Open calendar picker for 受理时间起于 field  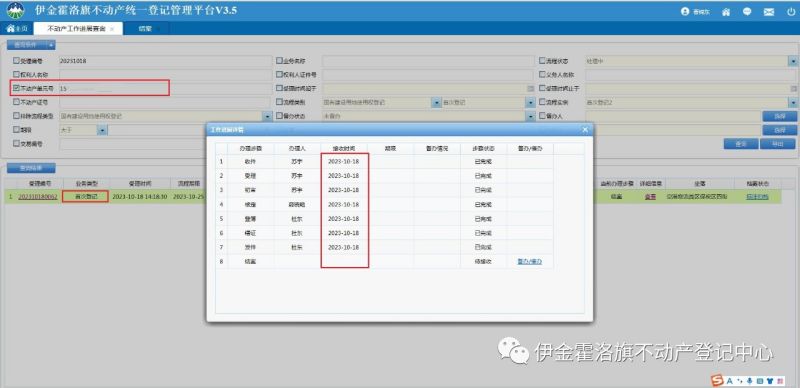click(x=531, y=88)
